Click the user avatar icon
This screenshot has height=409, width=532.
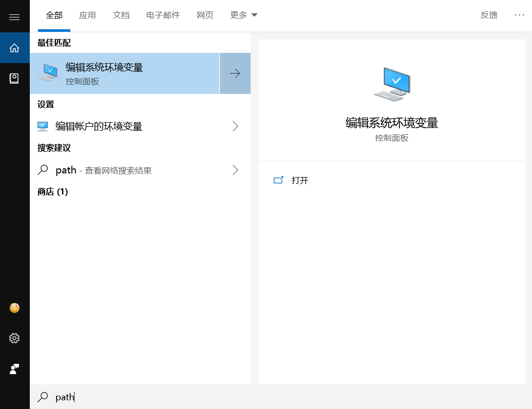[14, 308]
